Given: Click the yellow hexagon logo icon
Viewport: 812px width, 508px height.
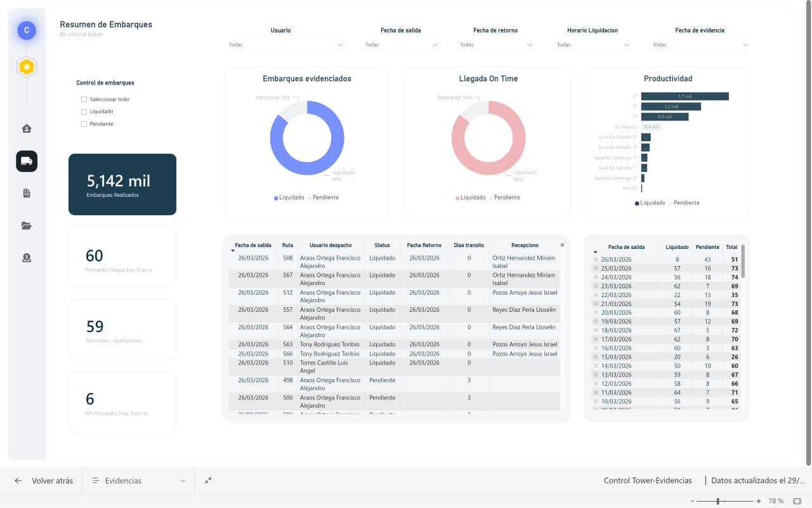Looking at the screenshot, I should [x=27, y=67].
